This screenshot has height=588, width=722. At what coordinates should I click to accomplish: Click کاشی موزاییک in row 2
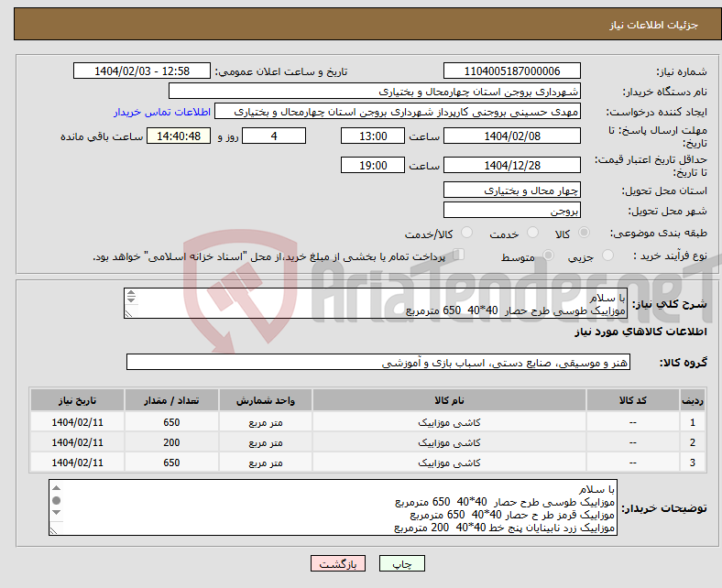(x=449, y=442)
